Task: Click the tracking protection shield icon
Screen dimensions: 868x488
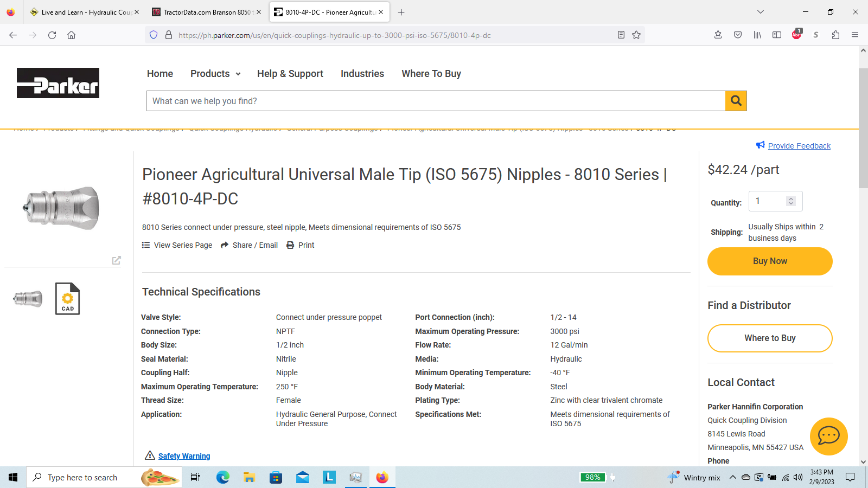Action: pyautogui.click(x=154, y=35)
